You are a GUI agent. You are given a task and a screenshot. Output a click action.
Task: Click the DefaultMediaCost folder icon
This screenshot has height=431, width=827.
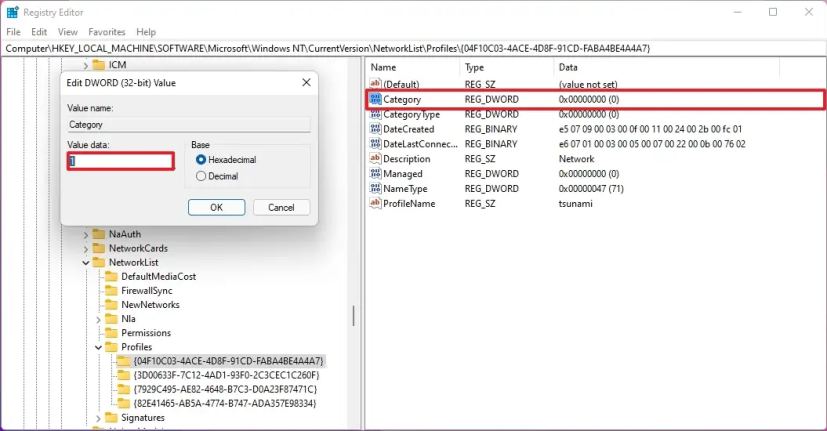(x=111, y=276)
